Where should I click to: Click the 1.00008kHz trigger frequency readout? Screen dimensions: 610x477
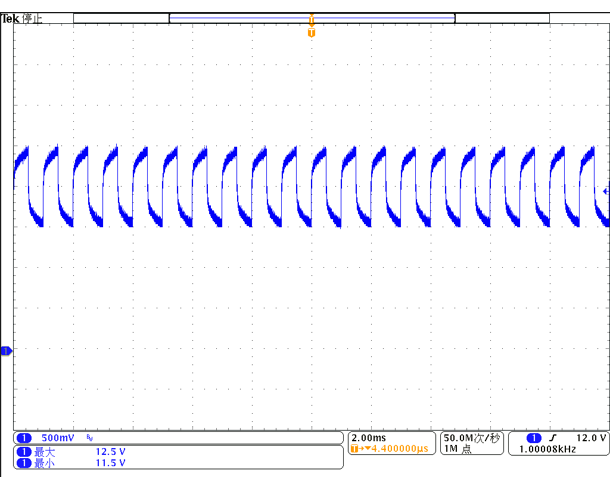tap(547, 449)
